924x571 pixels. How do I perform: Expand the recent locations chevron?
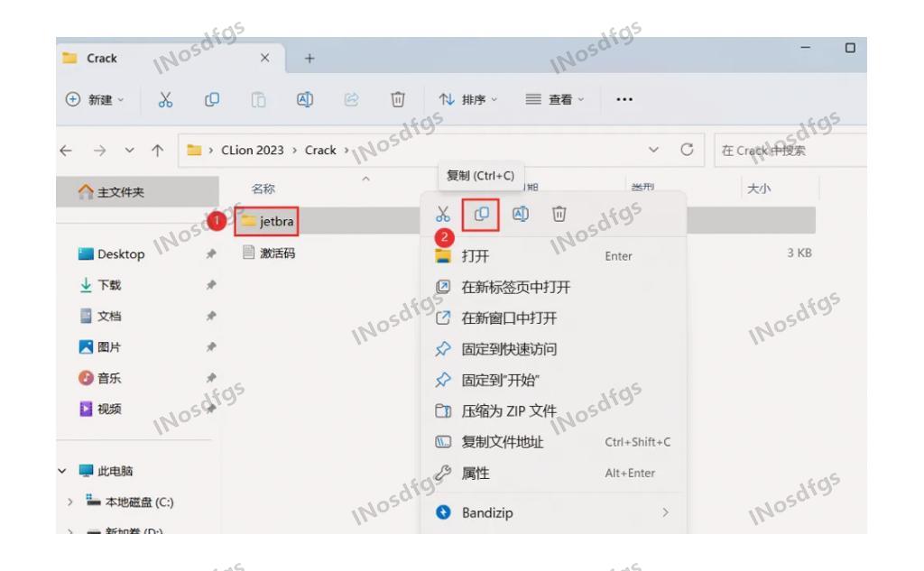coord(129,151)
